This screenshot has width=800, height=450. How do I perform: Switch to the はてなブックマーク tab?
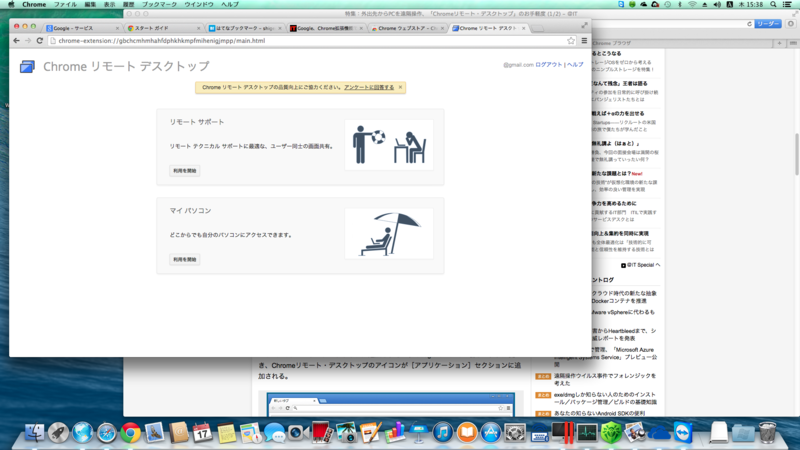(245, 28)
